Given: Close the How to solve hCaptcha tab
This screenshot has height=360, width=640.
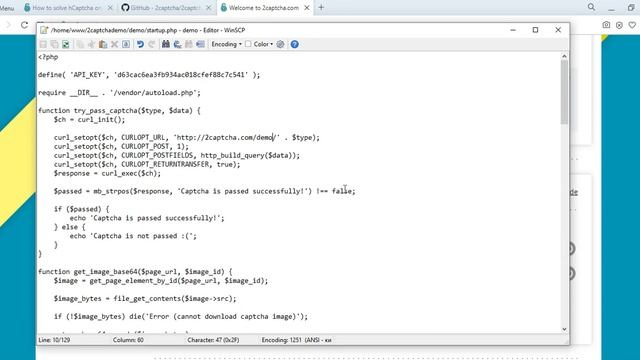Looking at the screenshot, I should [110, 8].
